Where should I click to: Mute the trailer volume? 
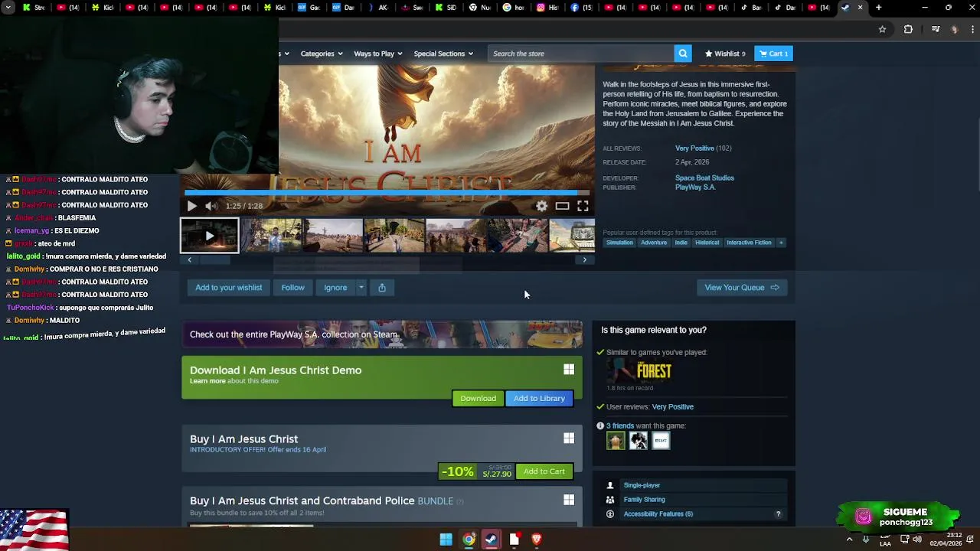point(211,206)
